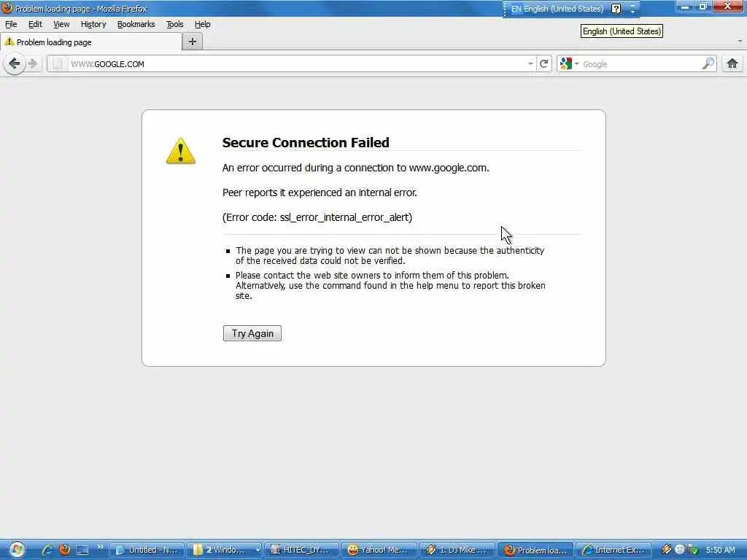Click the Show Desktop quick launch icon
Viewport: 747px width, 560px height.
(x=82, y=550)
